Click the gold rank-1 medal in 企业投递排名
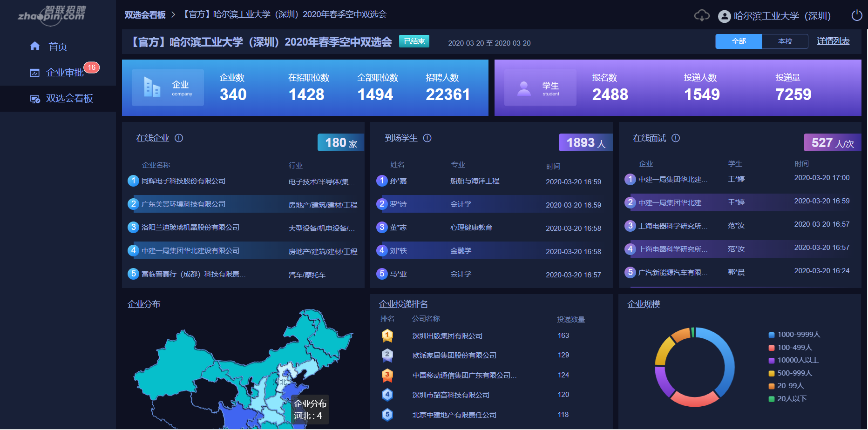 tap(387, 335)
